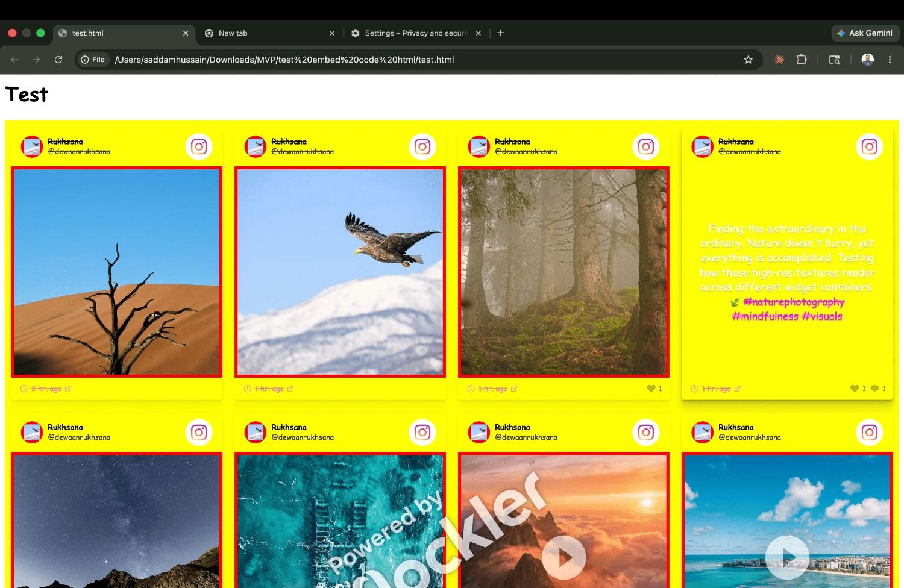The width and height of the screenshot is (904, 588).
Task: Click "1 hr. ago" timestamp under eagle photo
Action: [x=269, y=389]
